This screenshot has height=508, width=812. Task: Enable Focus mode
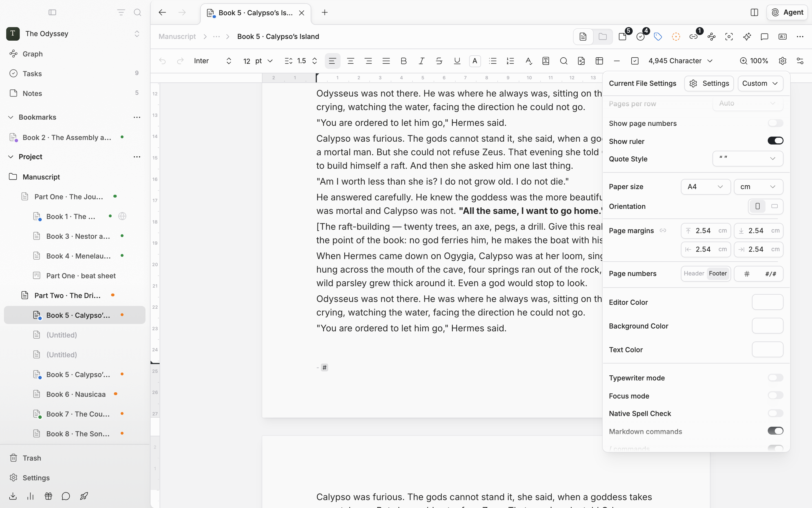tap(775, 395)
